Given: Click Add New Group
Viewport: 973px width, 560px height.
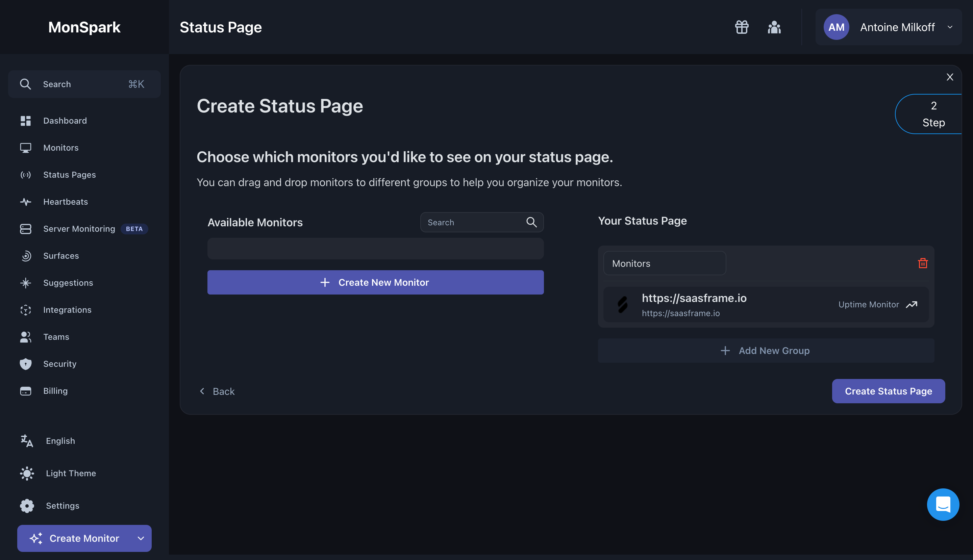Looking at the screenshot, I should coord(766,350).
